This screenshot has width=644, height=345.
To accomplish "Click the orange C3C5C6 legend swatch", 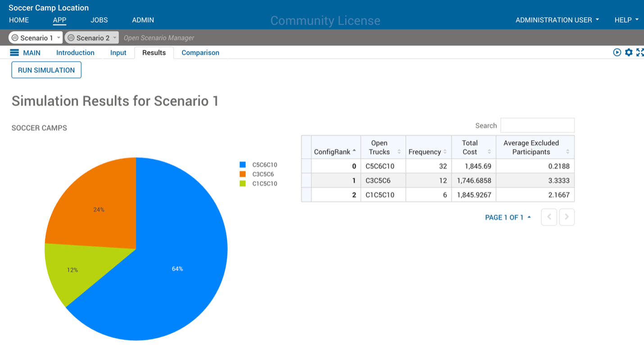I will 243,174.
